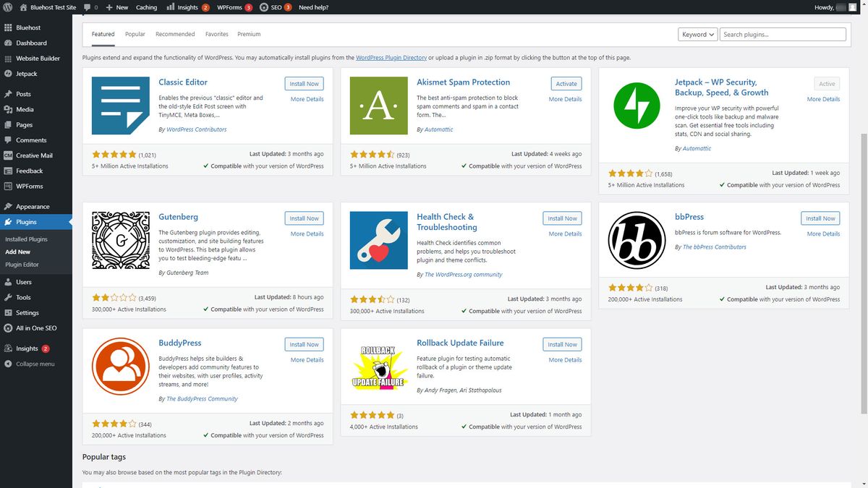The width and height of the screenshot is (868, 488).
Task: Install the Gutenberg plugin
Action: click(x=304, y=218)
